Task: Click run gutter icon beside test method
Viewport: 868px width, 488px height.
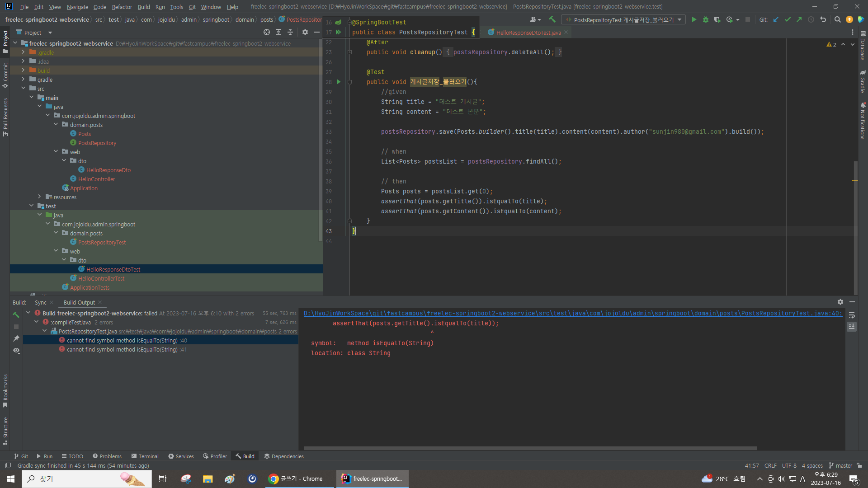Action: tap(339, 82)
